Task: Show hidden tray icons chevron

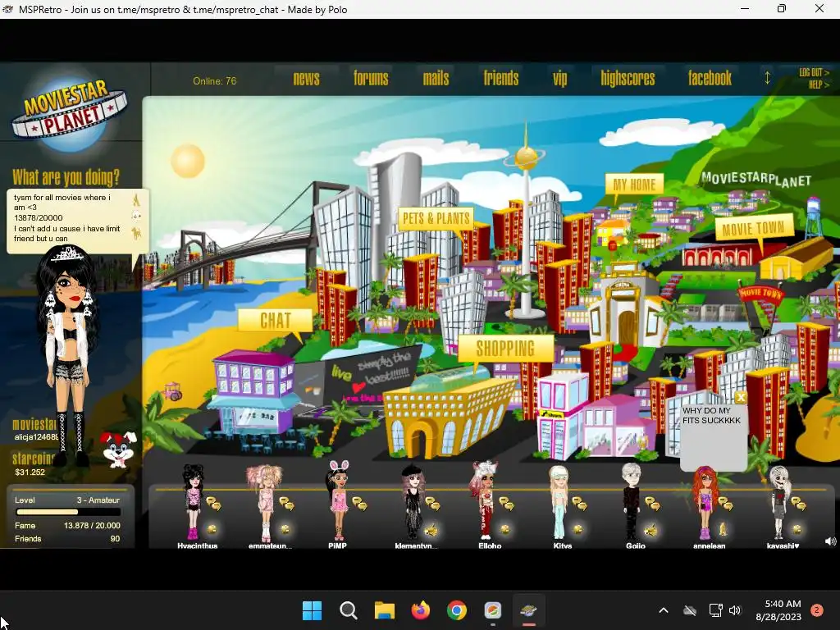Action: [663, 610]
